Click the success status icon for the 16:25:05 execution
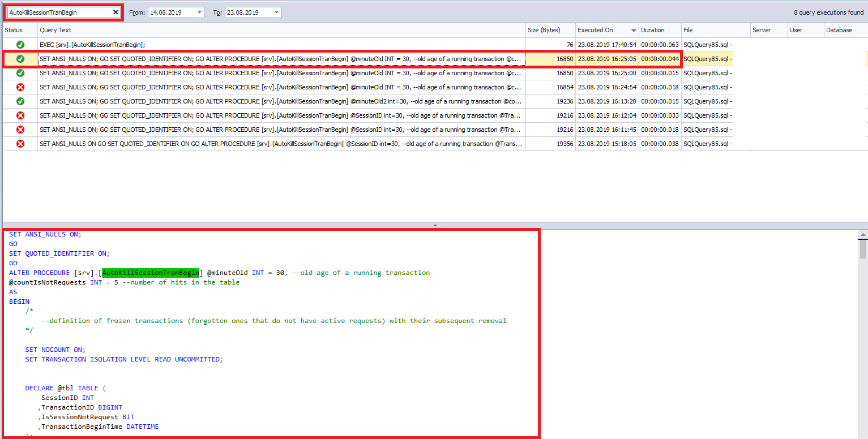Image resolution: width=868 pixels, height=439 pixels. click(20, 59)
